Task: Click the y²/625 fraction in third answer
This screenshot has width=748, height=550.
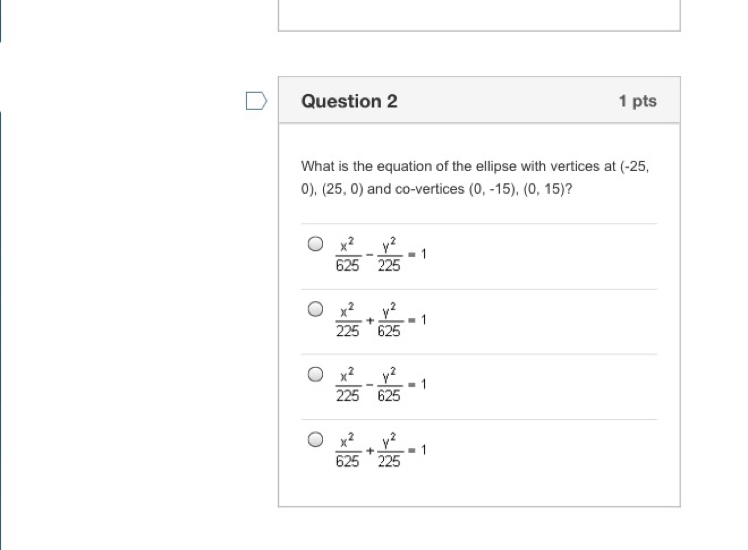Action: pos(389,385)
